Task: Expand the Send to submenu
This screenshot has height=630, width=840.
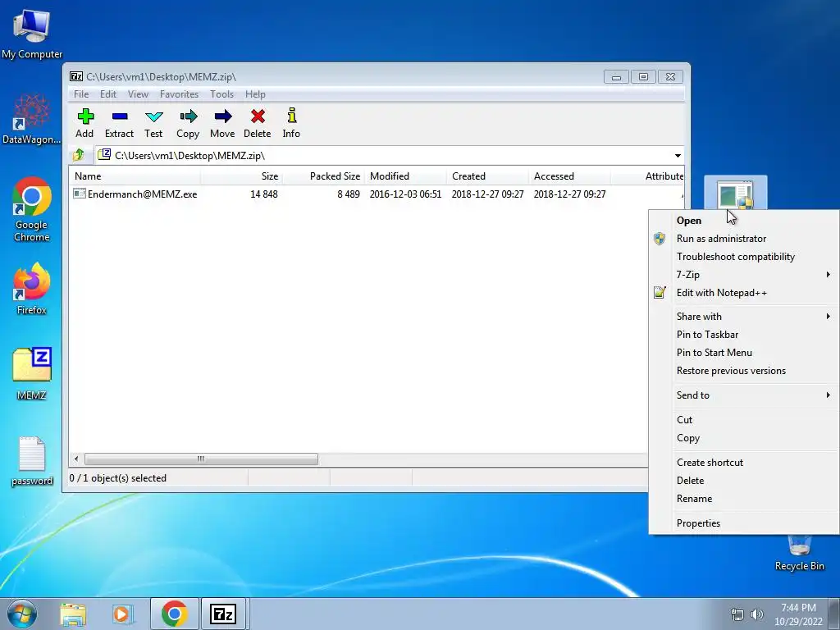Action: (x=743, y=395)
